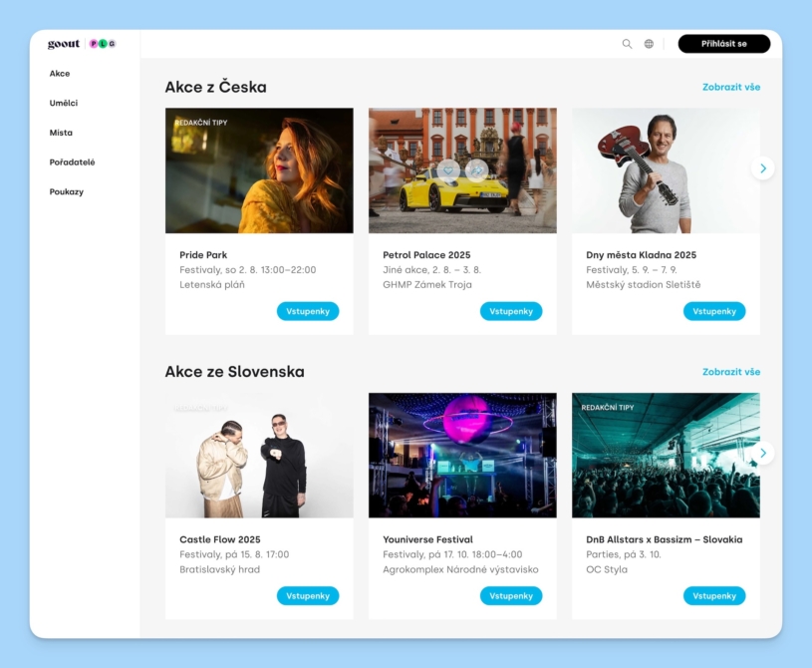This screenshot has width=812, height=668.
Task: Click Vstupenky button for Pride Park
Action: pyautogui.click(x=308, y=311)
